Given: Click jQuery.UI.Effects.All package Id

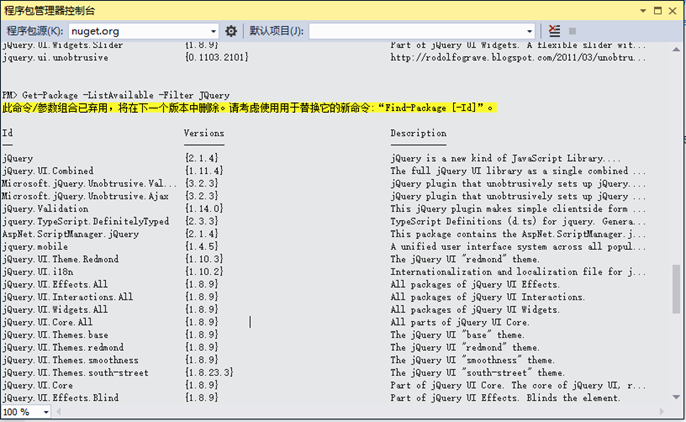Looking at the screenshot, I should pyautogui.click(x=55, y=284).
